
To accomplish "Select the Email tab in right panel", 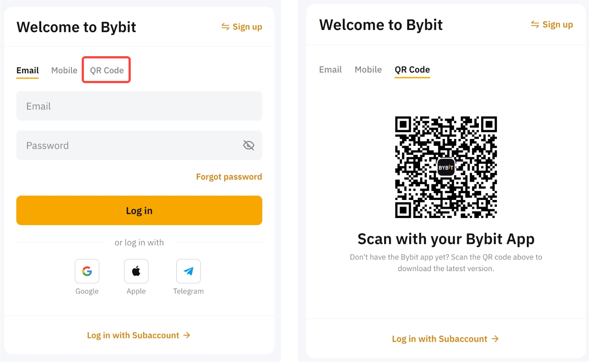I will coord(330,70).
